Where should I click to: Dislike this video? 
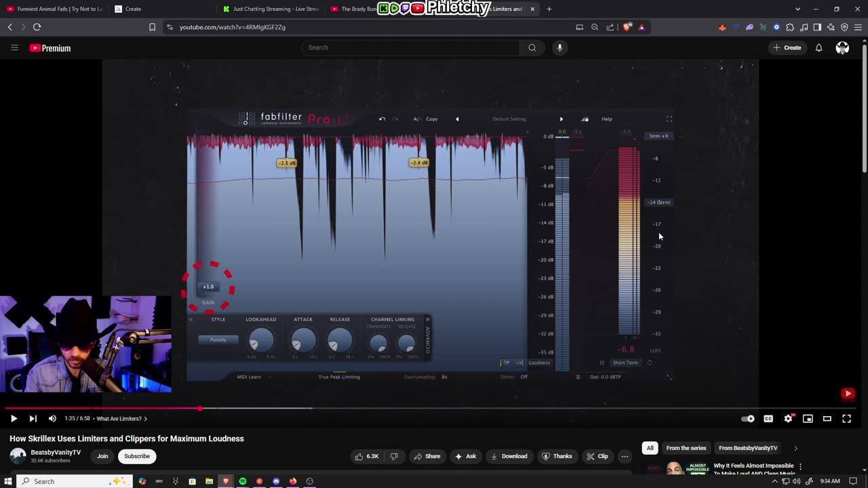394,456
